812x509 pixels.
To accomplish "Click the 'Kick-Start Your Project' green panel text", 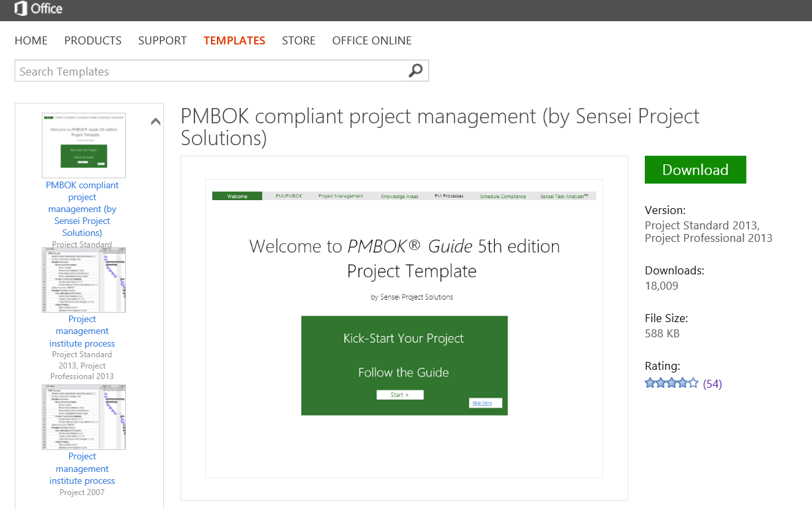I will [403, 338].
